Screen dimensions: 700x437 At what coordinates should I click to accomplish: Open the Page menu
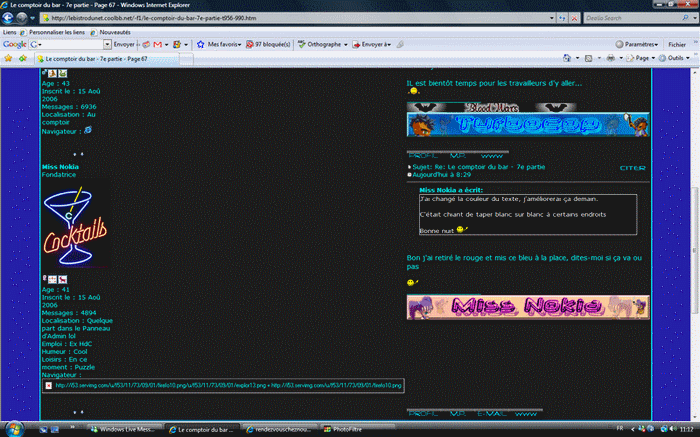[641, 58]
